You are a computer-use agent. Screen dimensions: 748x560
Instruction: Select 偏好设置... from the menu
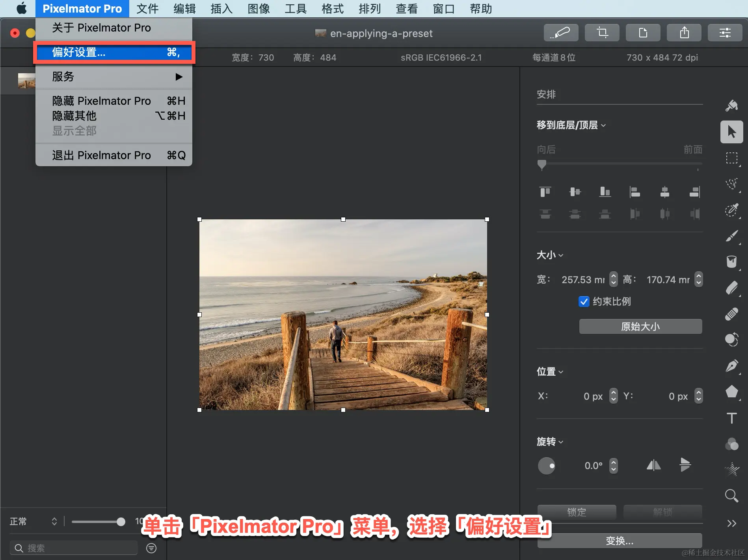114,52
